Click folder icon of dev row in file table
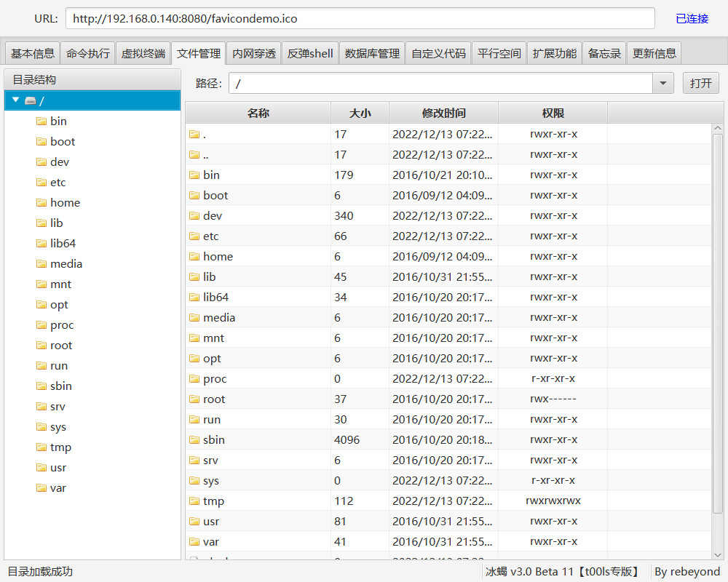Image resolution: width=728 pixels, height=582 pixels. (x=194, y=216)
